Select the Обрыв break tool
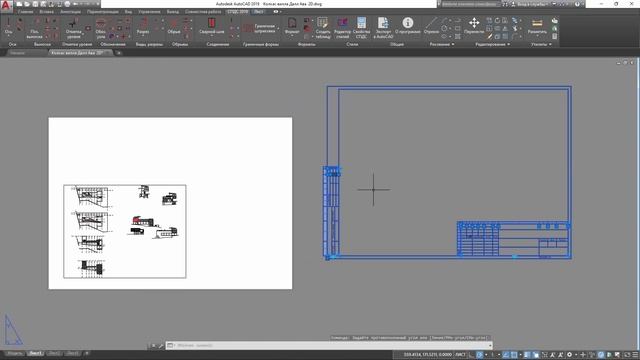Viewport: 640px width, 360px height. [x=174, y=26]
